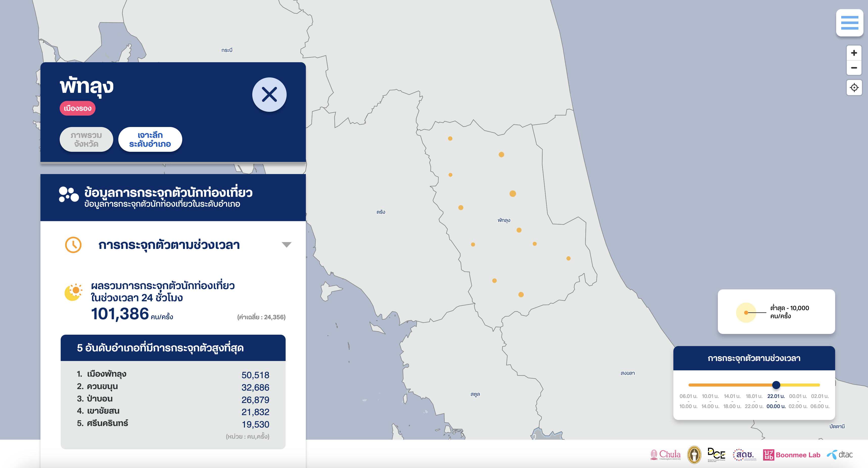Click the dtac logo
This screenshot has height=468, width=868.
[x=840, y=455]
